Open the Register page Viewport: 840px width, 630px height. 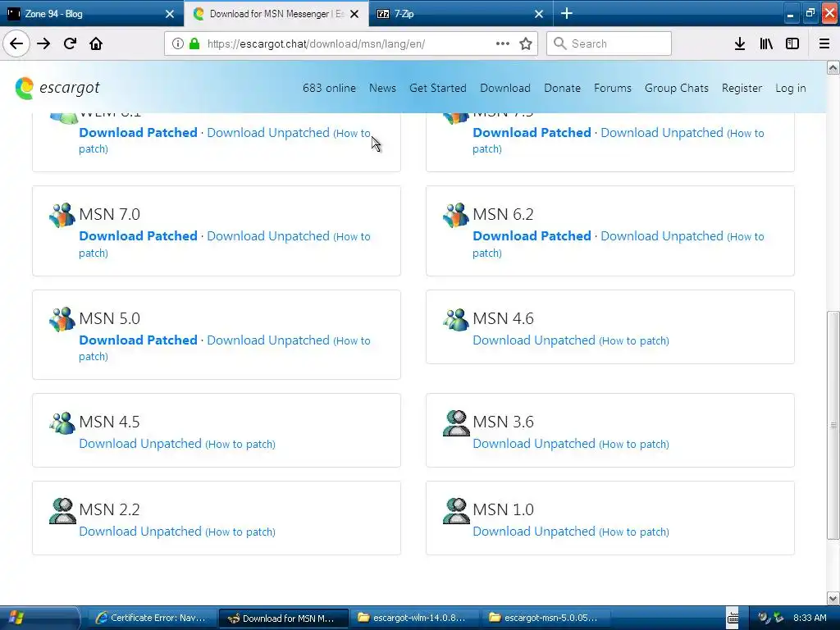pos(742,88)
